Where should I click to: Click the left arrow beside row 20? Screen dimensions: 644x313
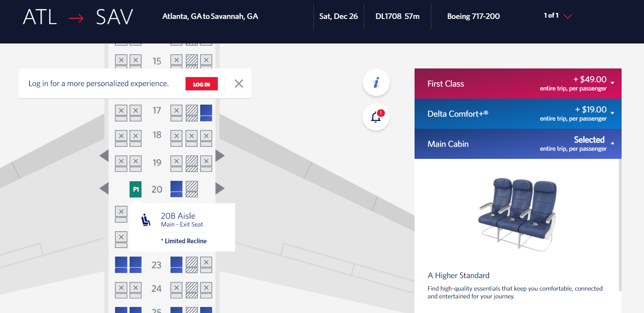[x=103, y=188]
